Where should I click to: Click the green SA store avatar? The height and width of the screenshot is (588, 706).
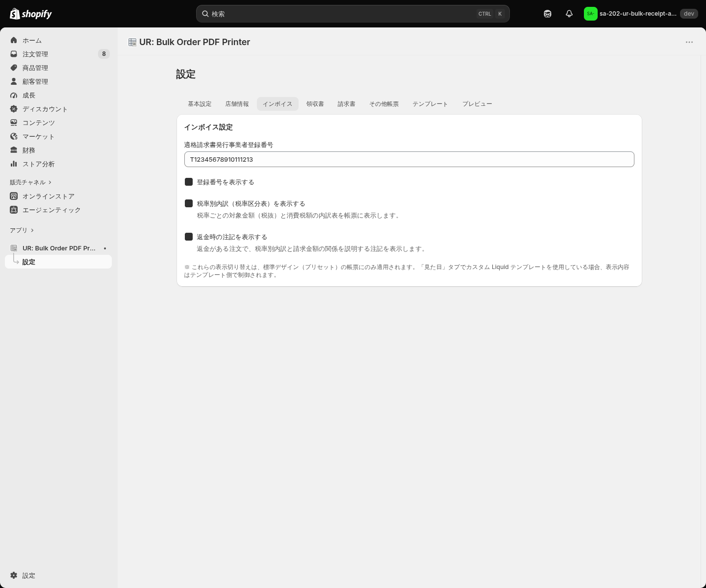(591, 14)
